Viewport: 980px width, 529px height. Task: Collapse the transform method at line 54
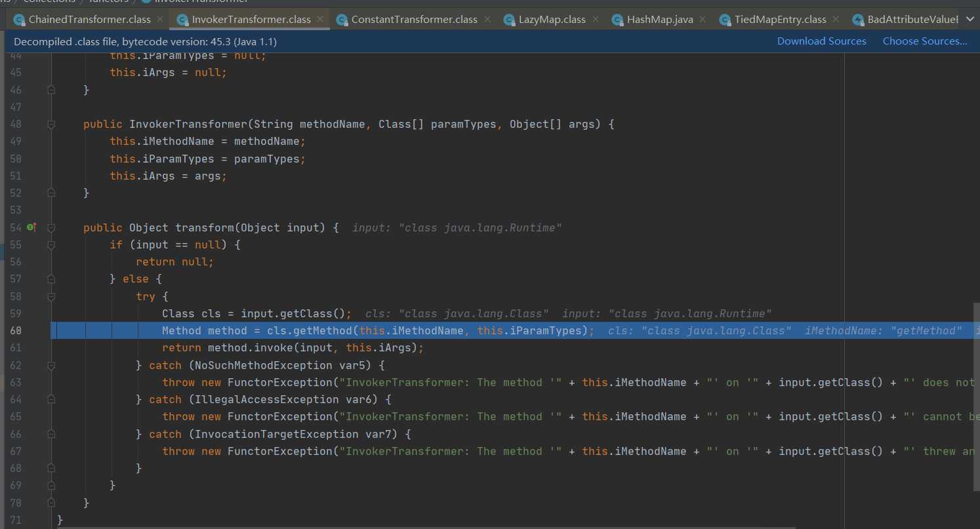[51, 227]
